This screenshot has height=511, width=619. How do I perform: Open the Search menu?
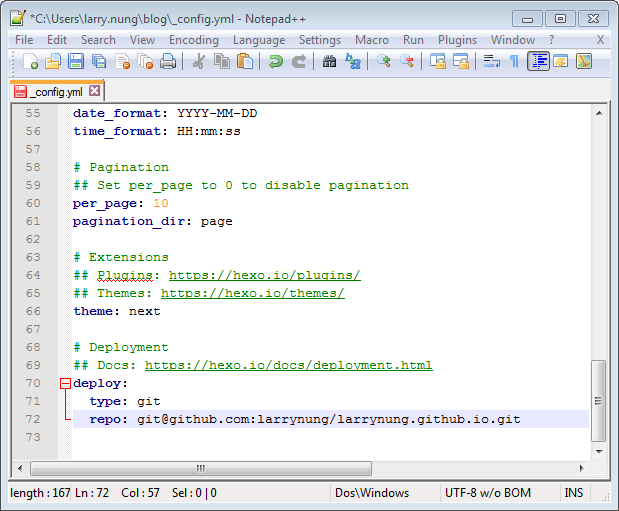[x=98, y=40]
